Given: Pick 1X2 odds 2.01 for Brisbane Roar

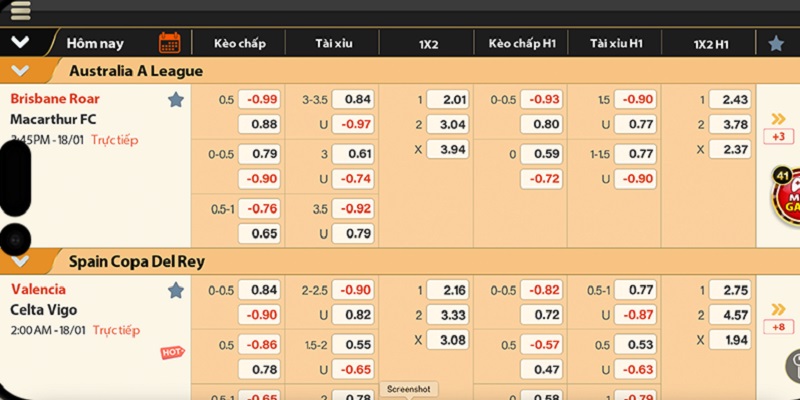Looking at the screenshot, I should (x=447, y=100).
